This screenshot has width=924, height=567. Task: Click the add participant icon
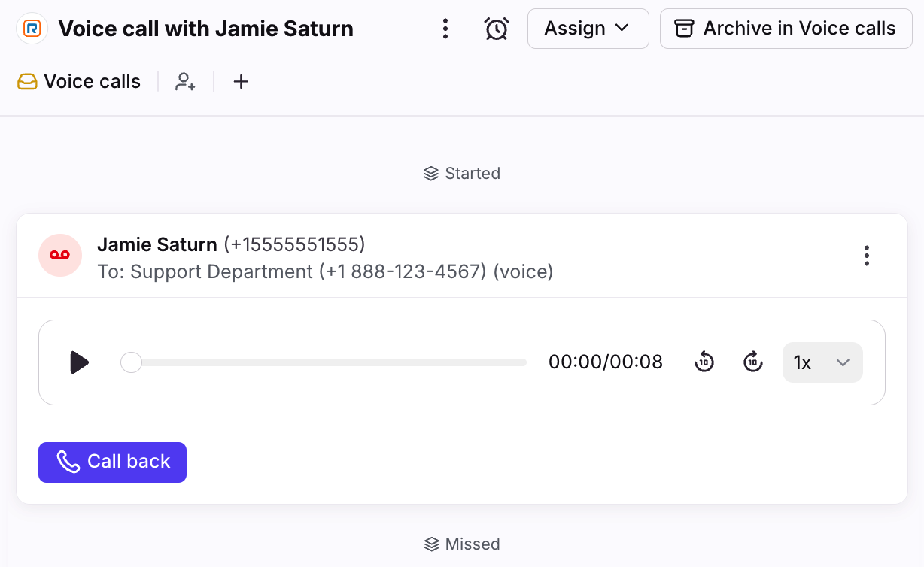(x=185, y=81)
